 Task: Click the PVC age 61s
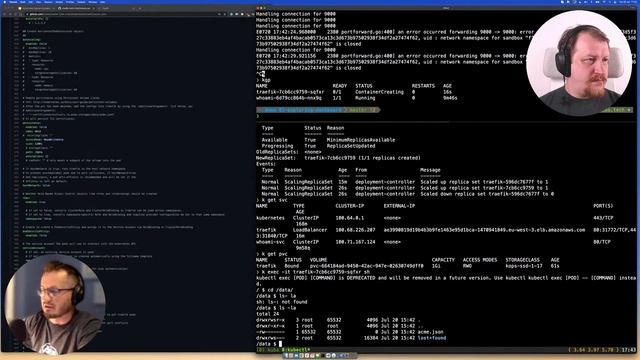click(x=555, y=266)
